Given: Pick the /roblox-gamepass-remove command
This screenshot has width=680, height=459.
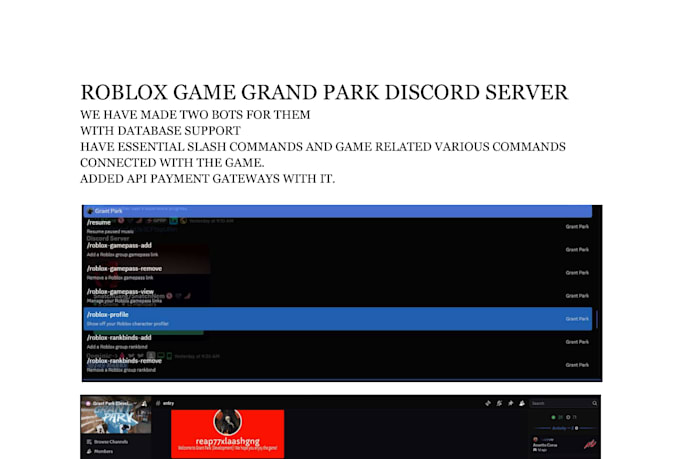Looking at the screenshot, I should tap(337, 272).
